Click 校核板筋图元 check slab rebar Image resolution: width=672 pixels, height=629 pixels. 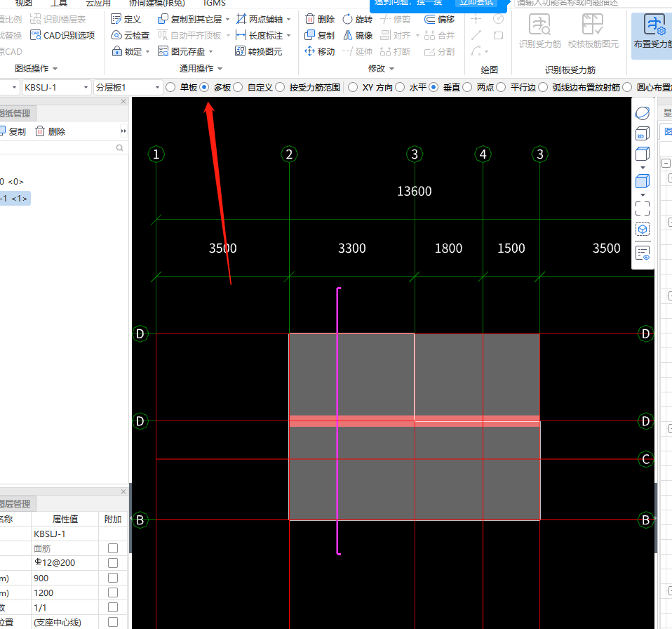[x=593, y=32]
